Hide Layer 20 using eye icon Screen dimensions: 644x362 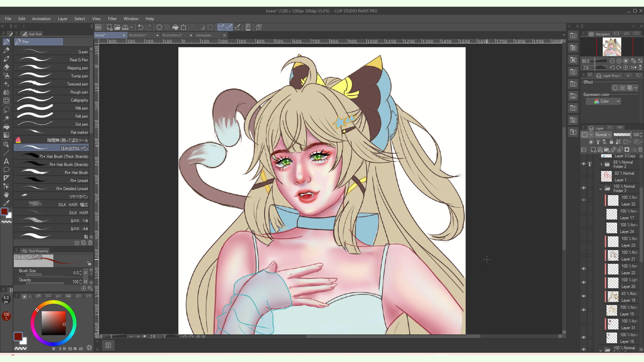click(x=584, y=283)
